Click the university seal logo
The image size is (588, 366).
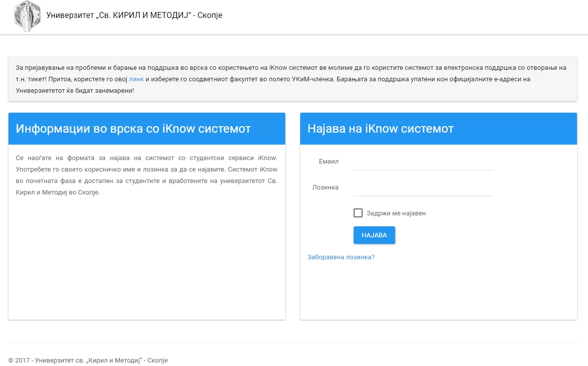(26, 16)
